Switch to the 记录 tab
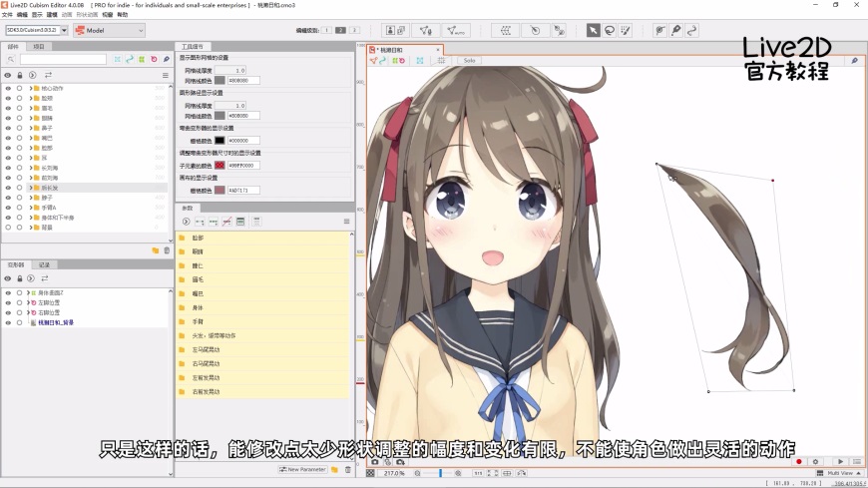The width and height of the screenshot is (868, 488). click(x=44, y=264)
